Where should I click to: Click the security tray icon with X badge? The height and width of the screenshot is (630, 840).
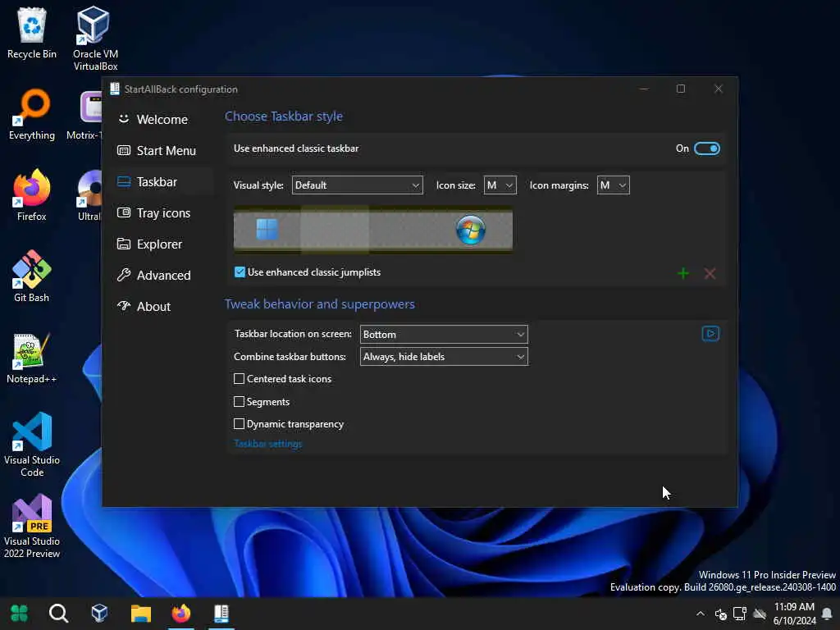(720, 614)
